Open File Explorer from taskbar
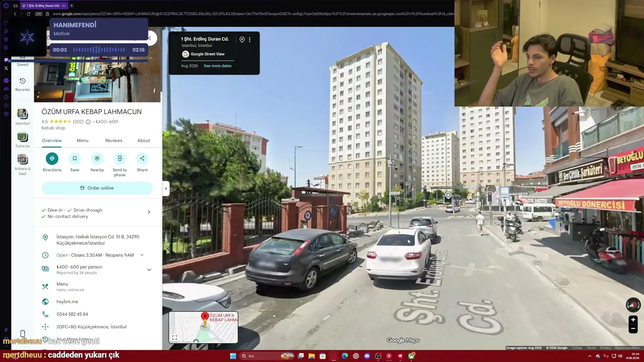This screenshot has height=362, width=644. 311,356
